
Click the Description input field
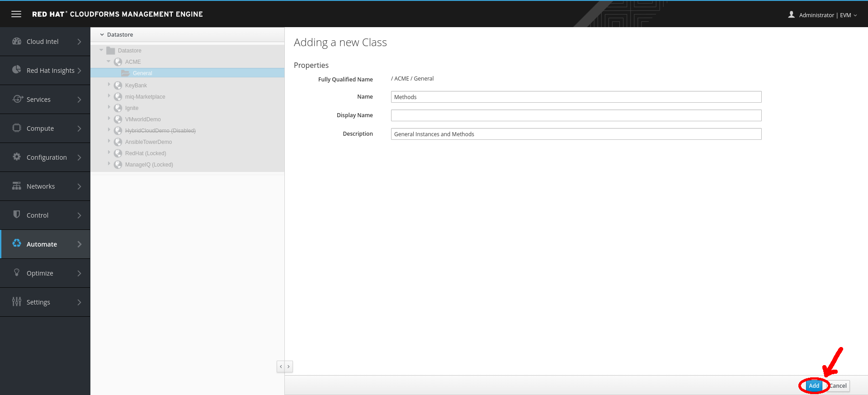pyautogui.click(x=576, y=134)
